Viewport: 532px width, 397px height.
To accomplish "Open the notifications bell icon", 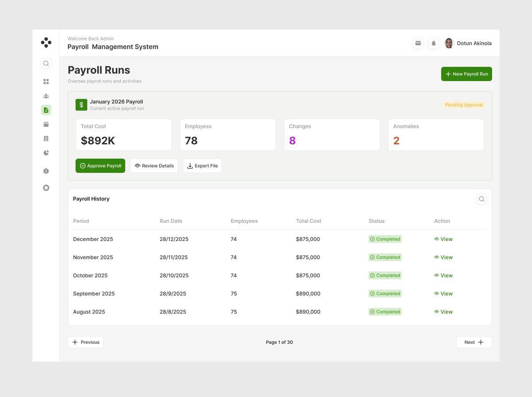I will click(434, 43).
